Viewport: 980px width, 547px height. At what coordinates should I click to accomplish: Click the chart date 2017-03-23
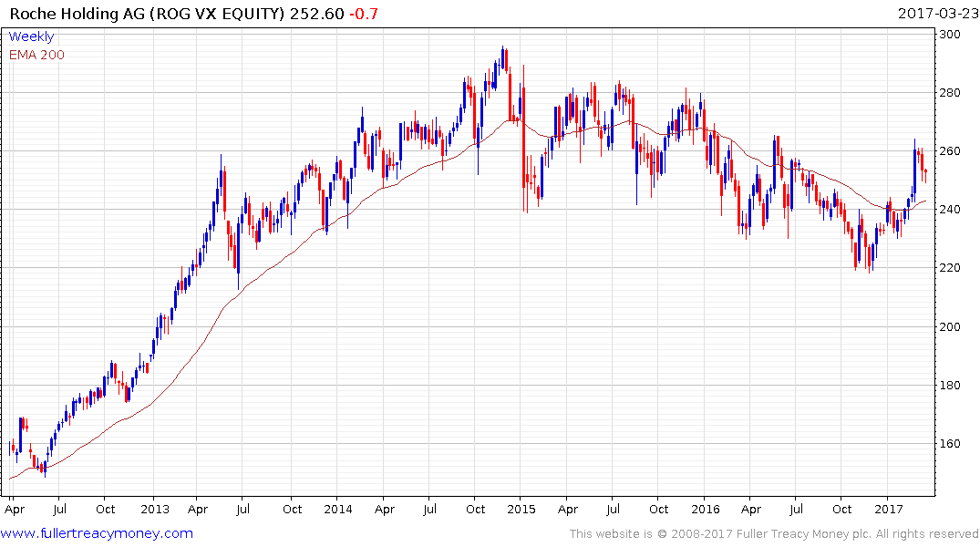(x=938, y=13)
